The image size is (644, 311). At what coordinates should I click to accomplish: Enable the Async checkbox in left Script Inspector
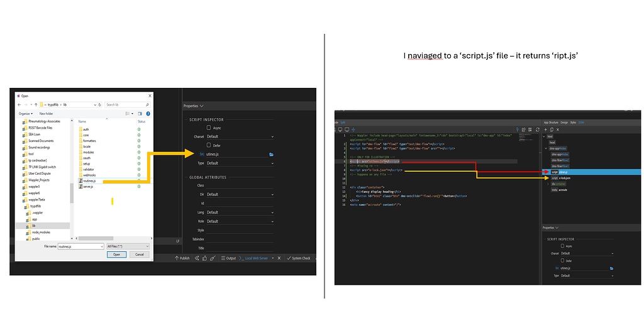[209, 128]
